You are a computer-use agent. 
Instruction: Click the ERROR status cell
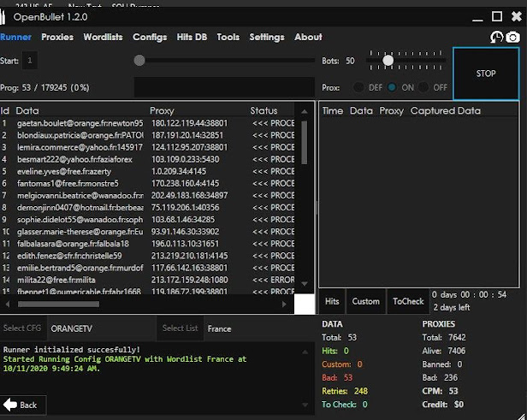(x=274, y=281)
